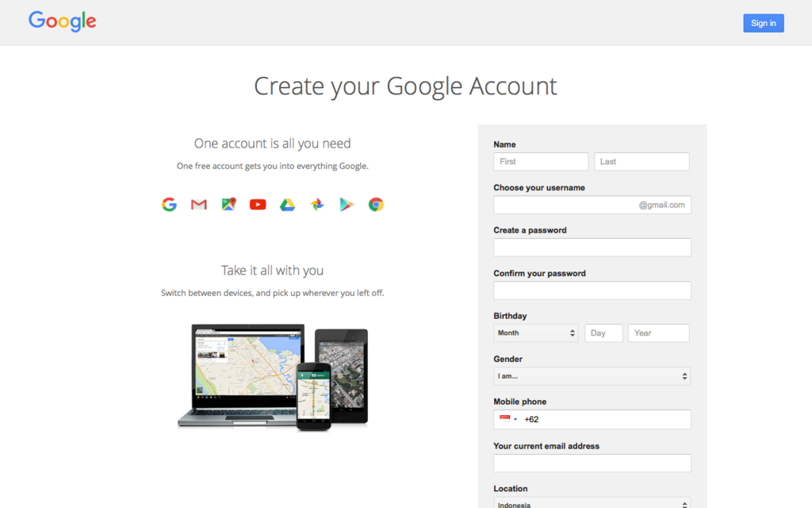Viewport: 812px width, 508px height.
Task: Click 'Switch between devices' description text
Action: click(273, 293)
